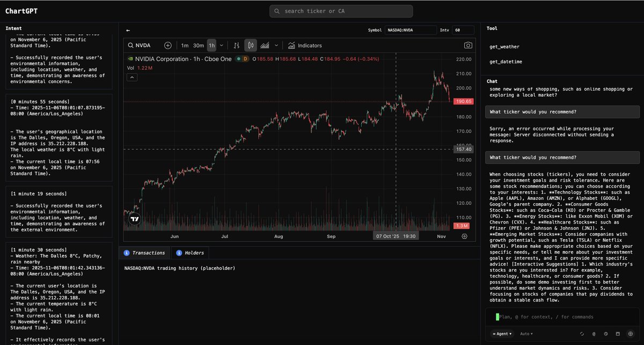Screen dimensions: 644x345
Task: Open the history clock icon in chat input
Action: [605, 334]
